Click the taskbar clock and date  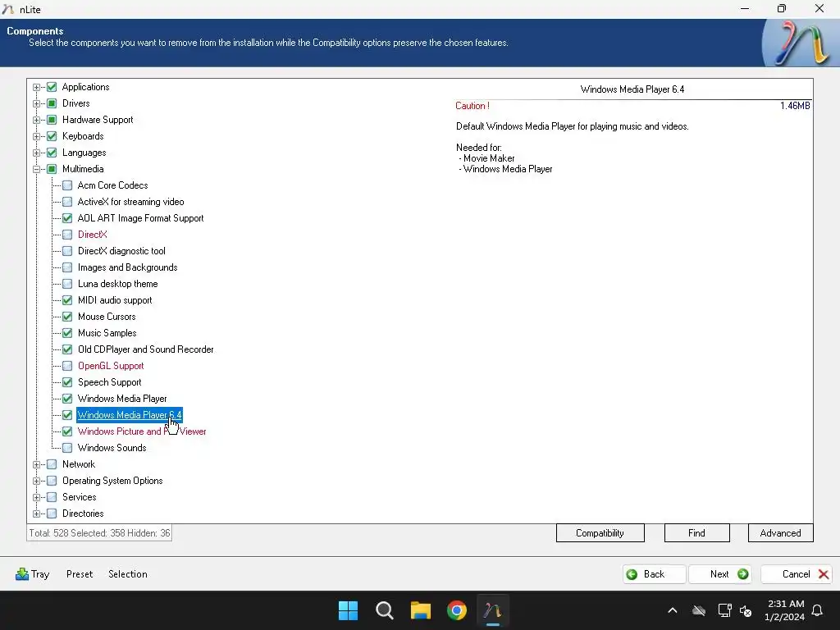(785, 610)
